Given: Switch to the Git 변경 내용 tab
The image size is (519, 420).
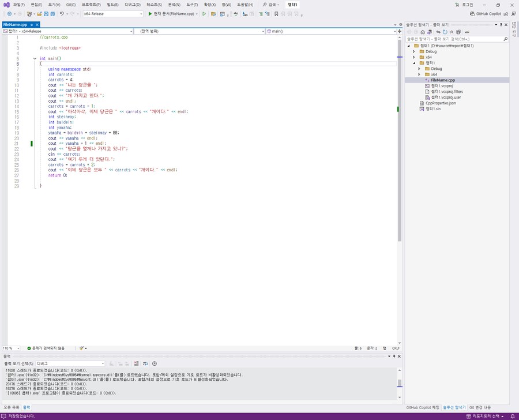Looking at the screenshot, I should pos(480,408).
